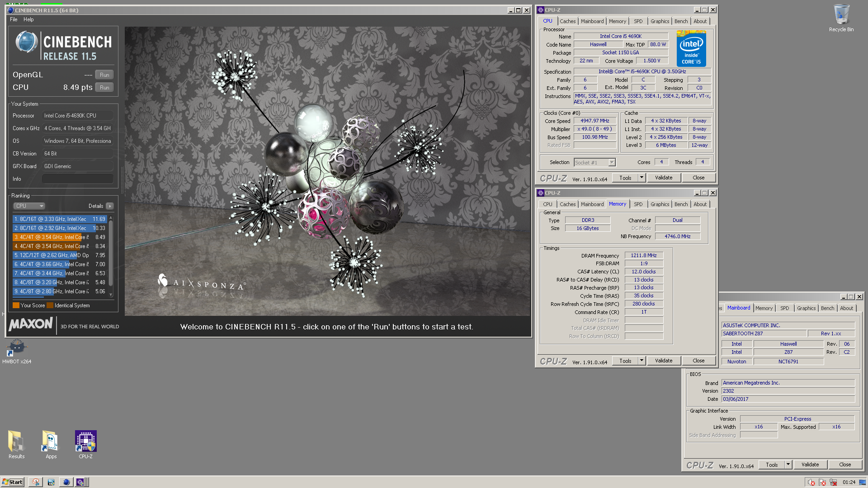Select ranking row 3 scoring 8.49
Image resolution: width=868 pixels, height=488 pixels.
59,237
